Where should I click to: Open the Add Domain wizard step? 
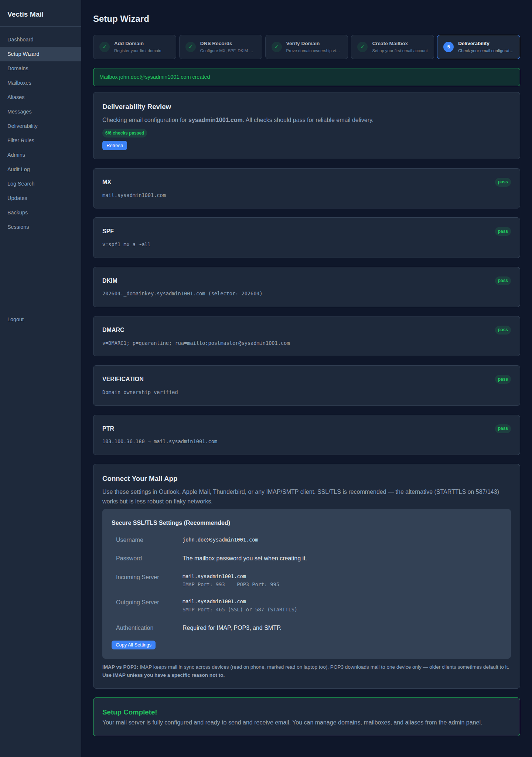tap(134, 47)
